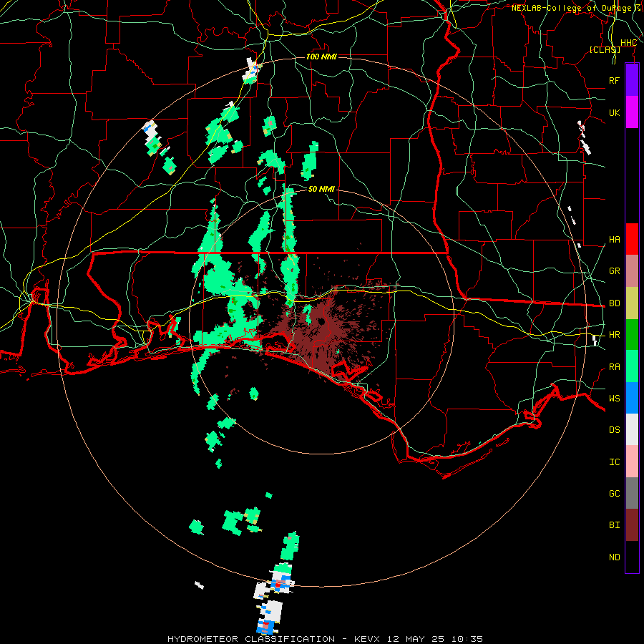Click the radar site center in brown clutter
The height and width of the screenshot is (644, 644).
tap(321, 321)
